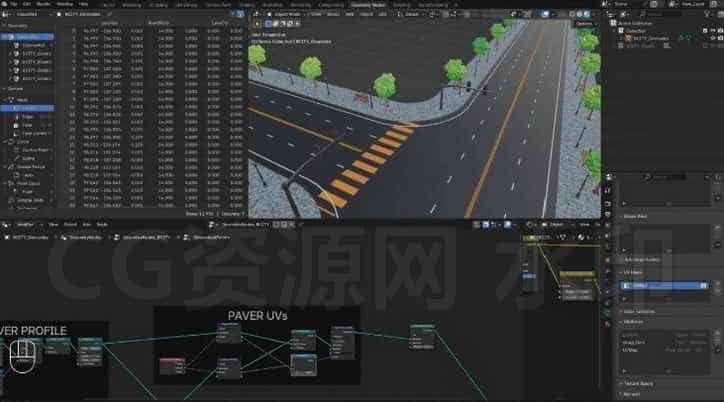Open the View Layer properties tab
Image resolution: width=724 pixels, height=402 pixels.
click(608, 226)
